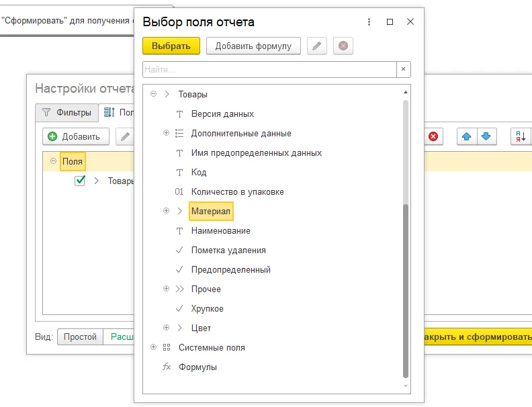Click the sort order icon
Screen dimensions: 532x407
click(521, 136)
